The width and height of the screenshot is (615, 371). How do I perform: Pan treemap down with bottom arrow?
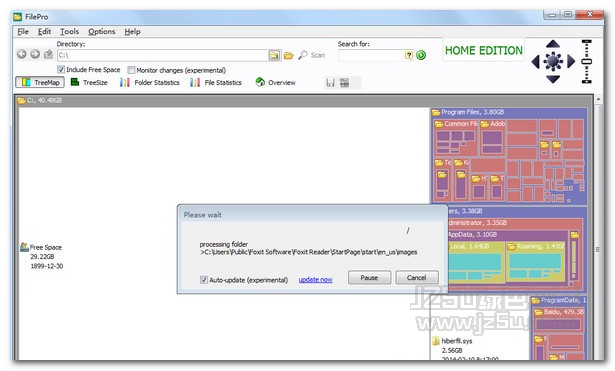click(x=553, y=80)
